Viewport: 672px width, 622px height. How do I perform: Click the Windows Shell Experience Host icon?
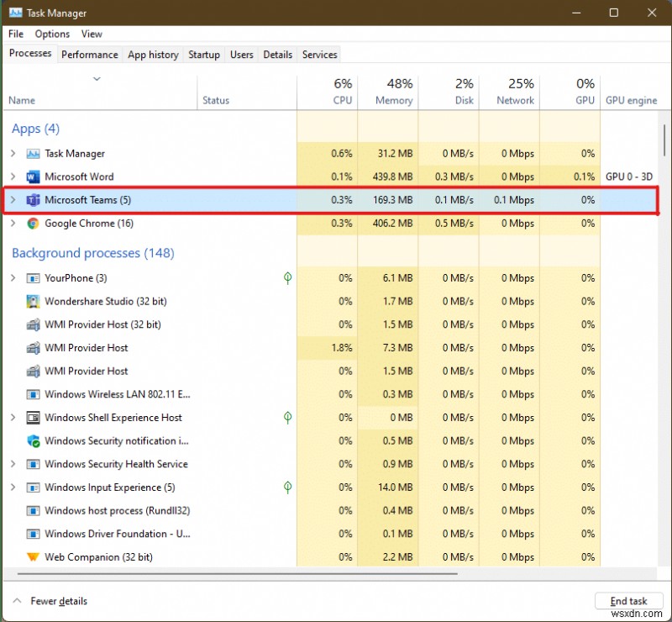(x=33, y=418)
